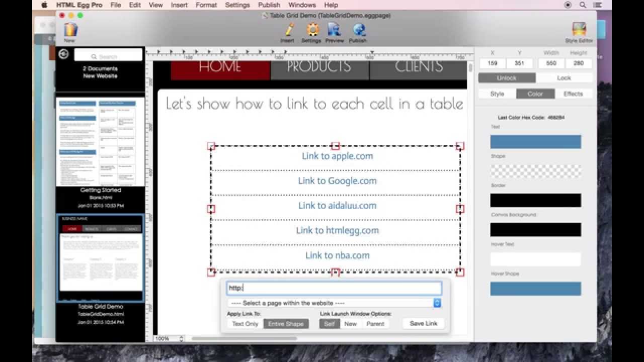The height and width of the screenshot is (362, 644).
Task: Click the "Link to nba.com" cell
Action: [336, 258]
